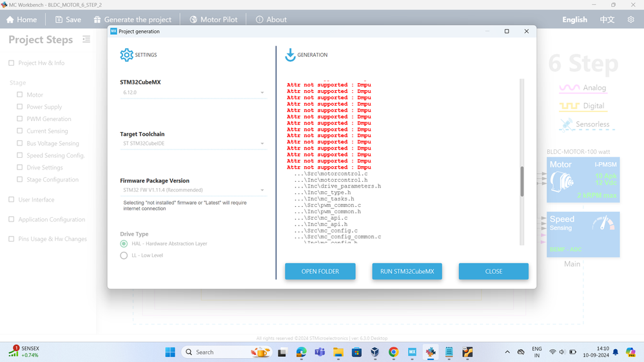This screenshot has width=644, height=362.
Task: Click the generation log scrollbar thumb
Action: 522,182
